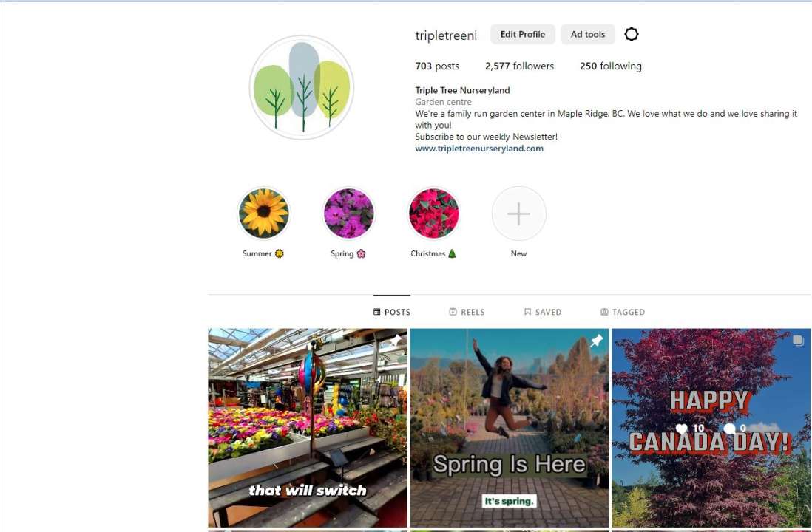View the 250 following list
The height and width of the screenshot is (532, 812).
click(611, 66)
